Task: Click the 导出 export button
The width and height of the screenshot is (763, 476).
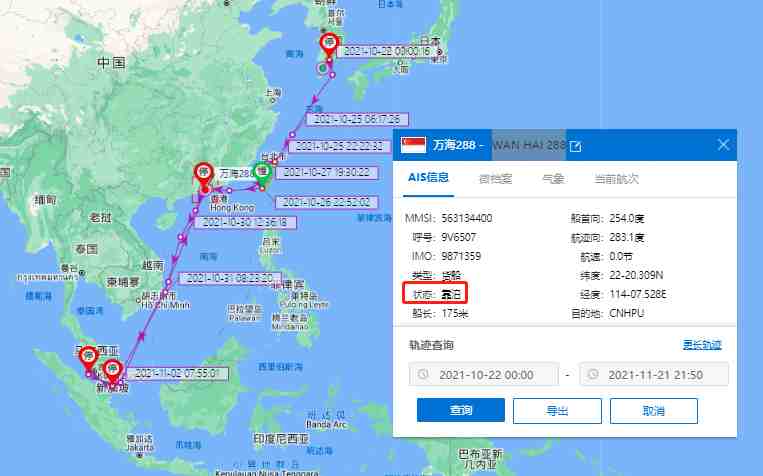Action: click(557, 411)
